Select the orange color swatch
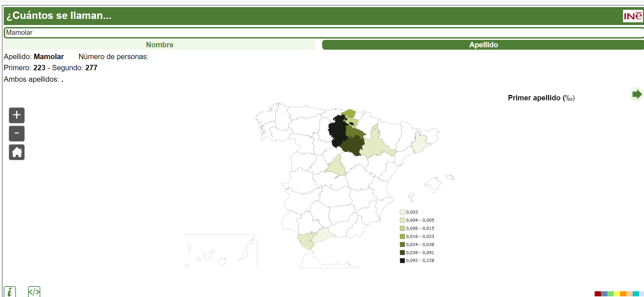644x297 pixels. point(623,294)
